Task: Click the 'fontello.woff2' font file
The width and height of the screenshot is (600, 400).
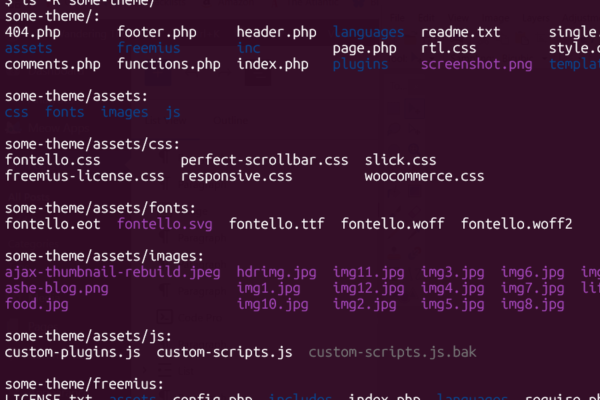Action: click(516, 224)
